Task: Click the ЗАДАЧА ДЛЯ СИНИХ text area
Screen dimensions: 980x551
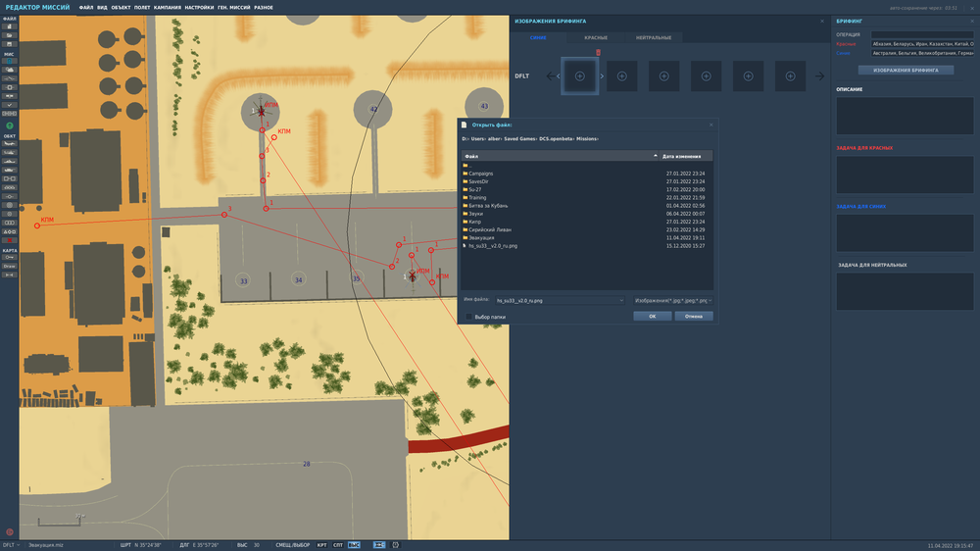Action: (x=905, y=233)
